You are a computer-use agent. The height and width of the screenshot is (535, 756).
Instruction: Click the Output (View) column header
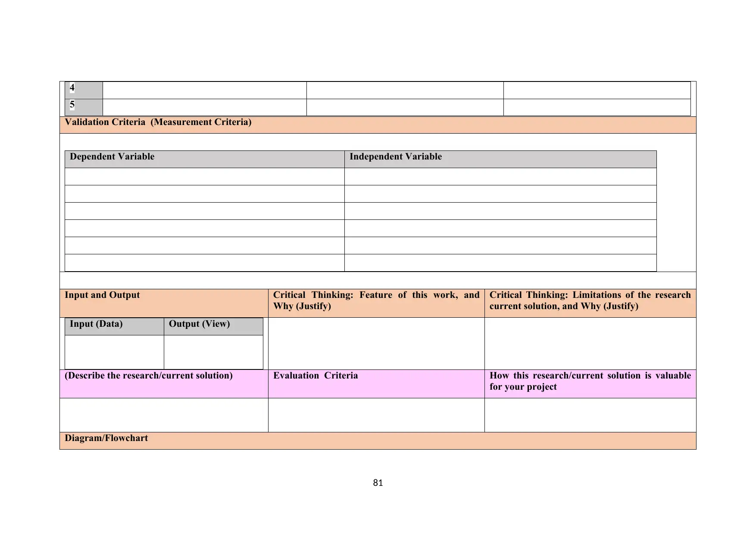213,326
